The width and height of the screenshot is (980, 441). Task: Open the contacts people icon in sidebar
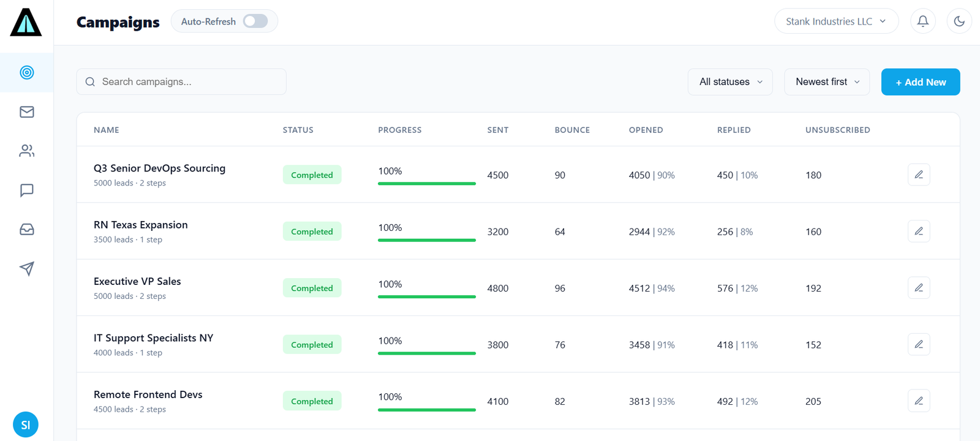point(27,151)
